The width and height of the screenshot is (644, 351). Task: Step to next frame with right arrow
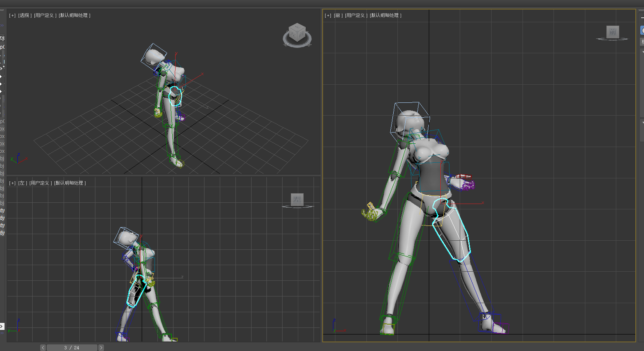pyautogui.click(x=101, y=348)
